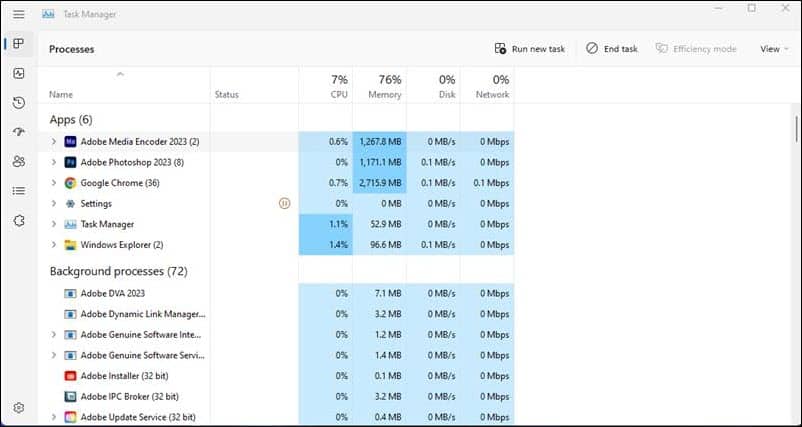Click Windows Explorer's 1.4% CPU value
This screenshot has width=802, height=427.
coord(339,245)
